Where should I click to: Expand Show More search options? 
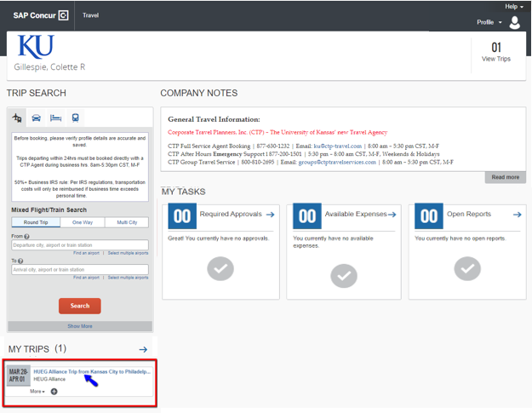tap(80, 326)
